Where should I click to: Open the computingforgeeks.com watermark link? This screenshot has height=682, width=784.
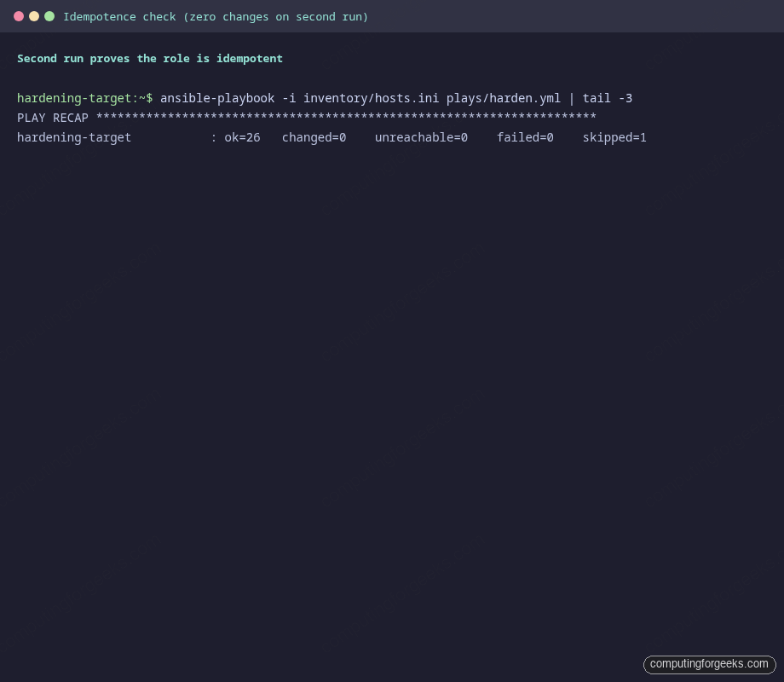[x=709, y=664]
